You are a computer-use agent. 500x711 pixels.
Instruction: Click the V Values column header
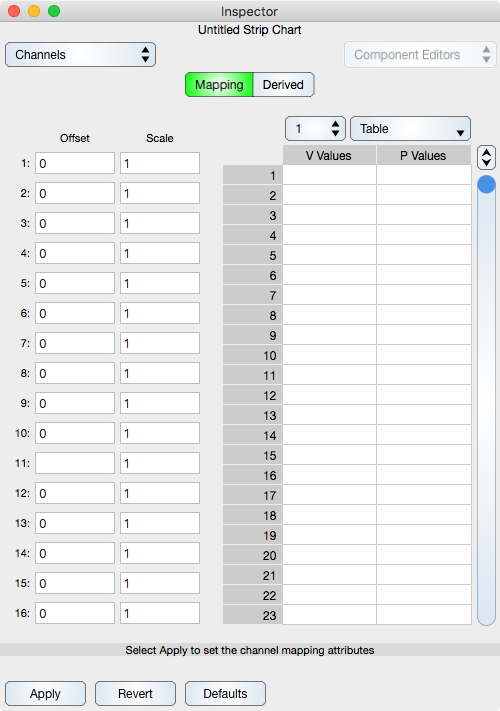click(330, 156)
